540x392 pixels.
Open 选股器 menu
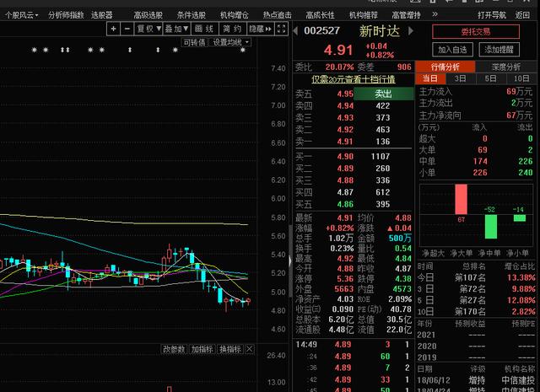coord(102,15)
